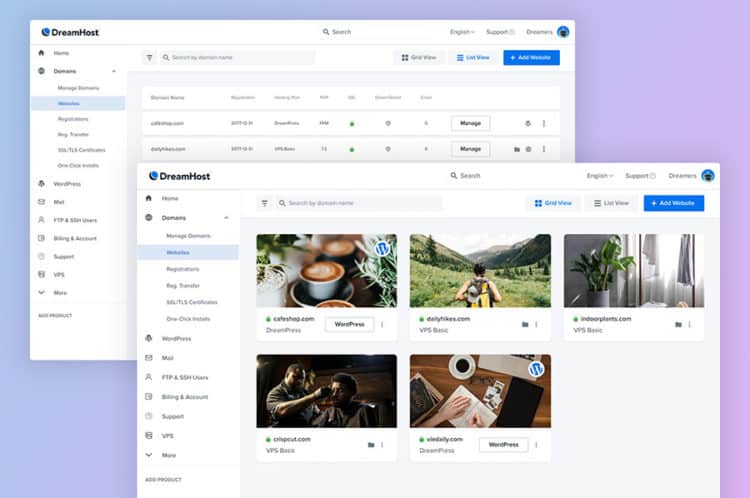Open Reg. Transfer in the front window sidebar
The width and height of the screenshot is (750, 498).
pyautogui.click(x=183, y=286)
